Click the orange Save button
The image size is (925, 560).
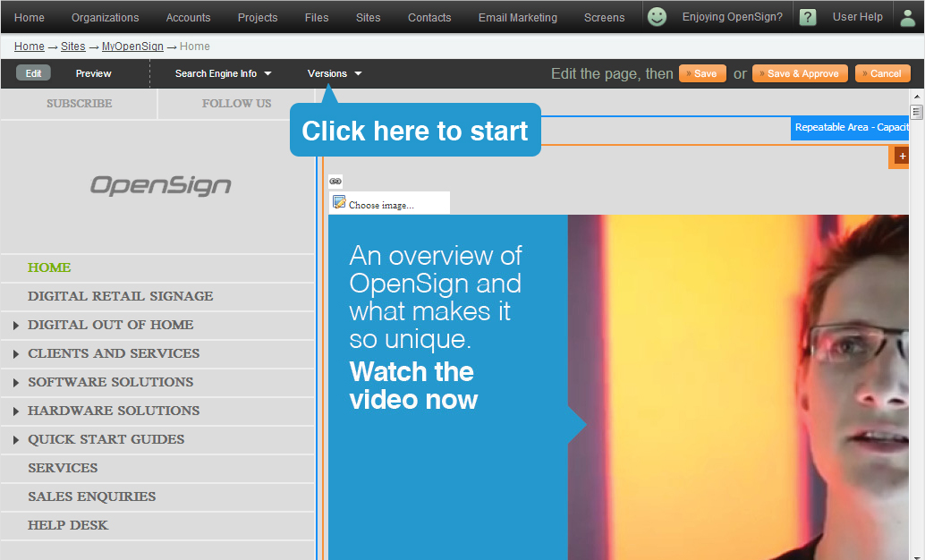click(x=702, y=73)
